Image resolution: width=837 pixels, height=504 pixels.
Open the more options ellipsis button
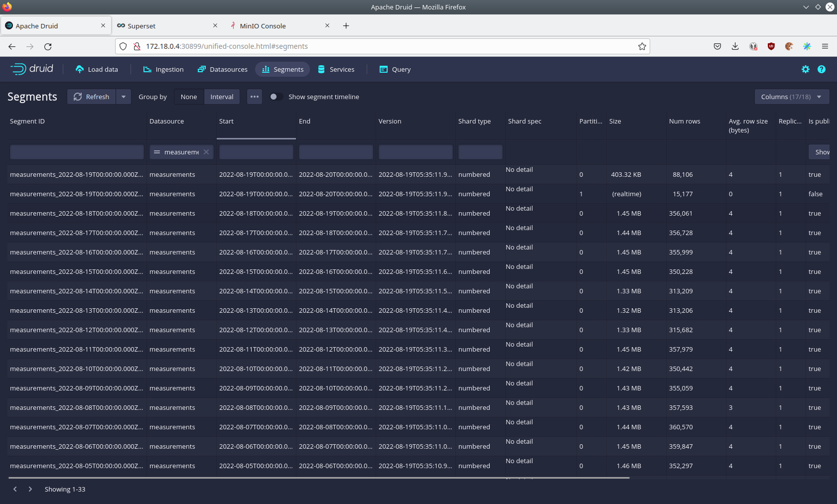pyautogui.click(x=255, y=97)
